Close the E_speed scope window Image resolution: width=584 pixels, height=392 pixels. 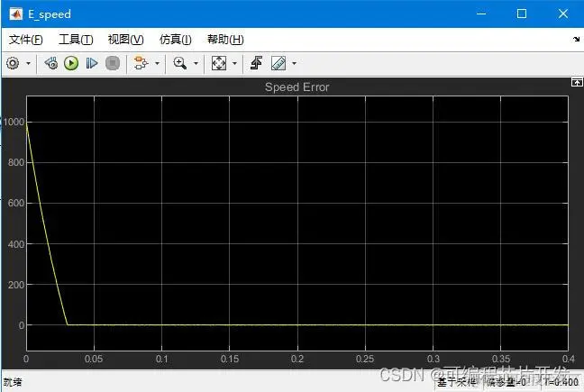(563, 14)
